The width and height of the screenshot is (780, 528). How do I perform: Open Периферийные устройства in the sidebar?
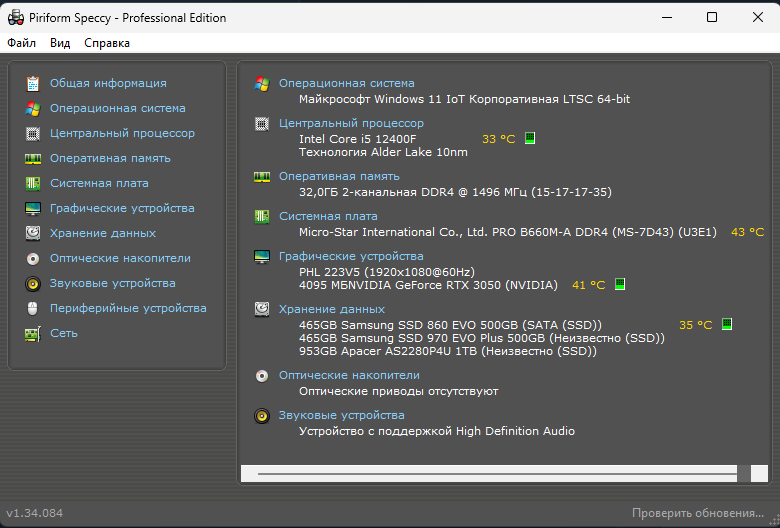point(128,308)
